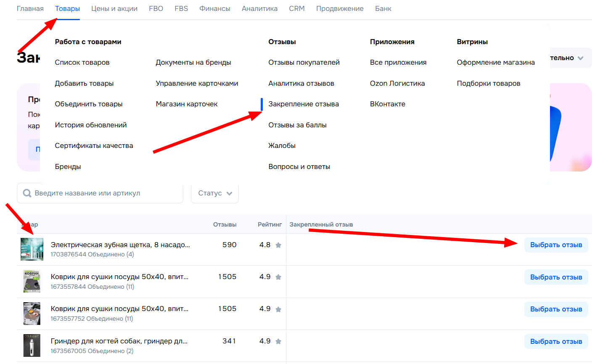Viewport: 595px width, 364px height.
Task: Click thumbnail of product 1673557752
Action: point(32,313)
